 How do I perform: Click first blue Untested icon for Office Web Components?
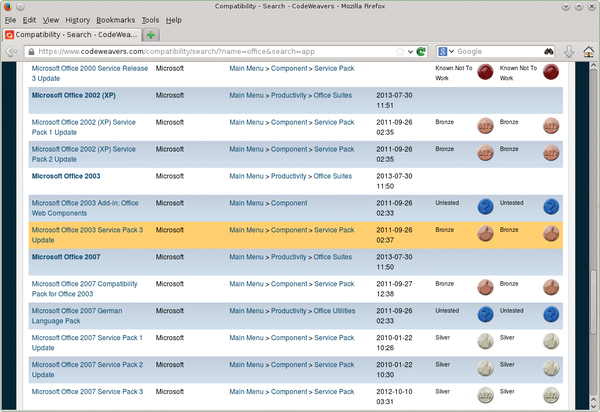[485, 207]
